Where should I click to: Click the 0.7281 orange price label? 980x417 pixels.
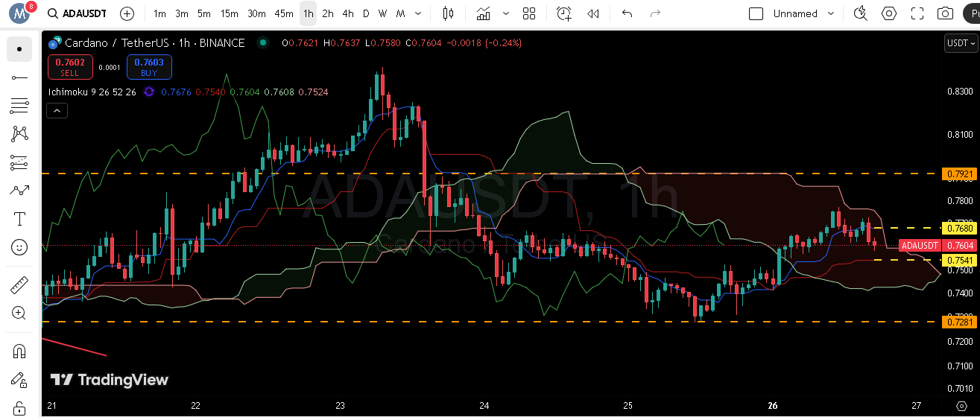958,322
